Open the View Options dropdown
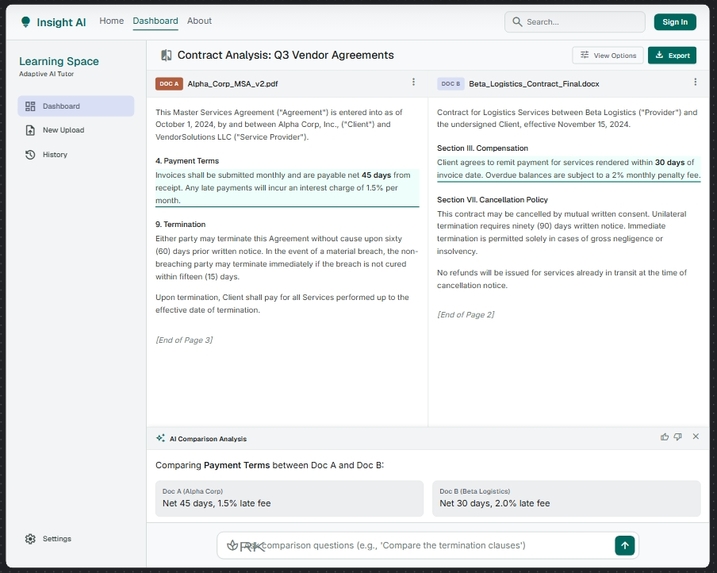 click(x=608, y=55)
